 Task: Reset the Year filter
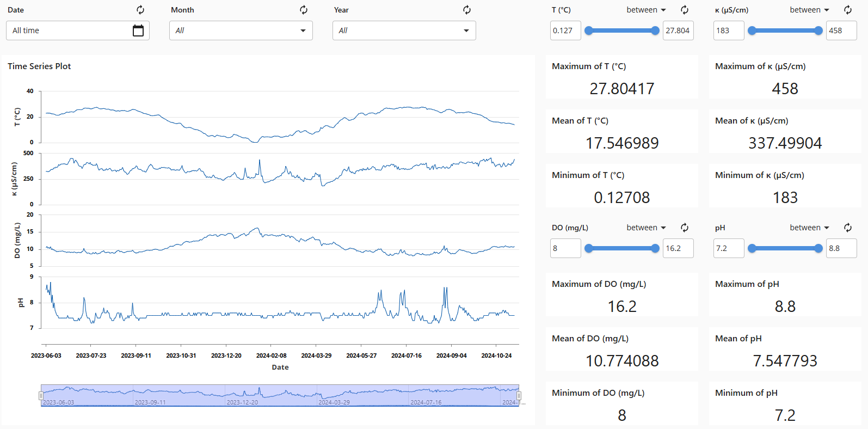467,10
